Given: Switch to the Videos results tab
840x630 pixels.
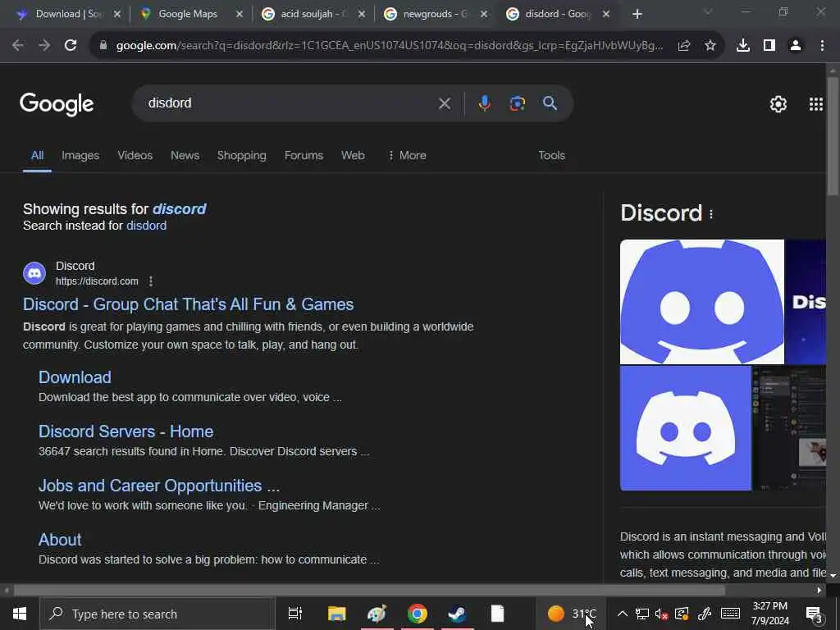Looking at the screenshot, I should coord(135,155).
